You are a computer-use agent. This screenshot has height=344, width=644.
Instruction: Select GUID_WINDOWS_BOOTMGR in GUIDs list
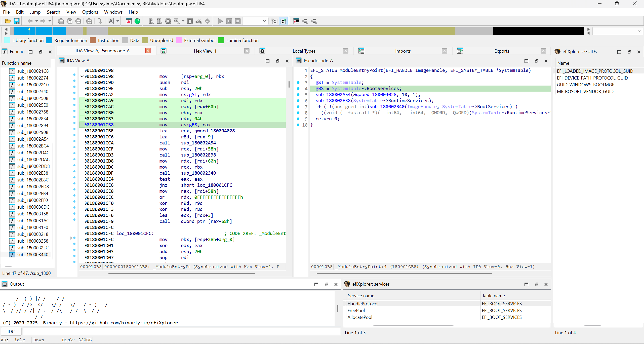tap(586, 85)
